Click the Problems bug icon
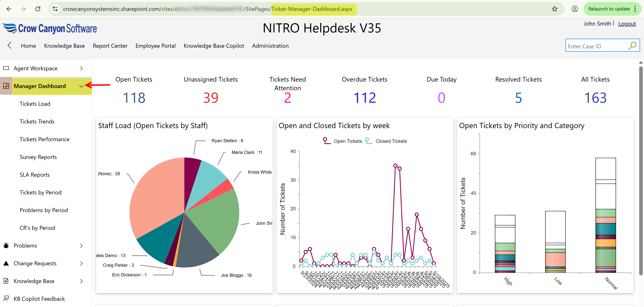 (x=6, y=245)
